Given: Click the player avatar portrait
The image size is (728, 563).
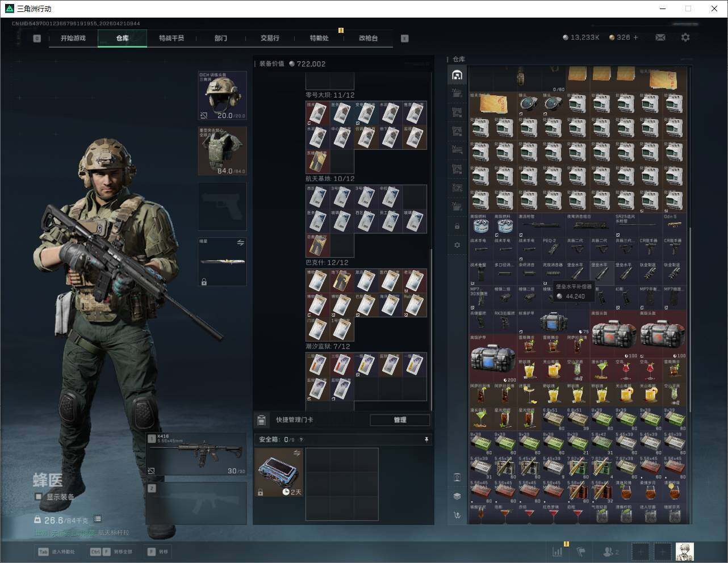Looking at the screenshot, I should click(684, 551).
